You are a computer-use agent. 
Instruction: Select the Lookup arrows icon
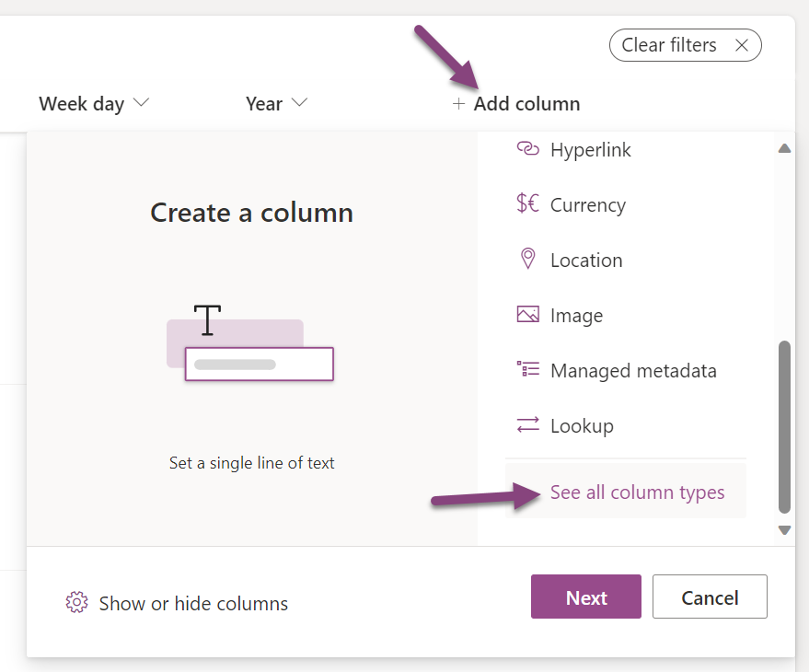[527, 425]
